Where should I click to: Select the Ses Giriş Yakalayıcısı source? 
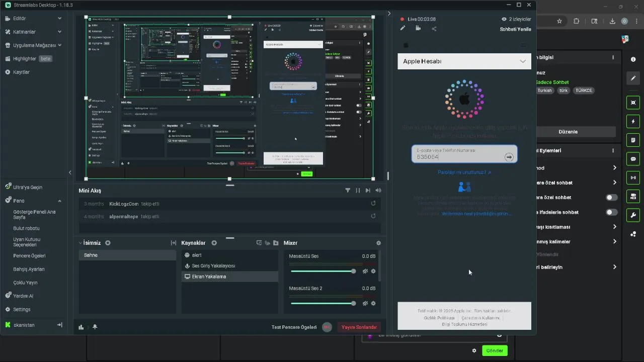[x=229, y=265]
